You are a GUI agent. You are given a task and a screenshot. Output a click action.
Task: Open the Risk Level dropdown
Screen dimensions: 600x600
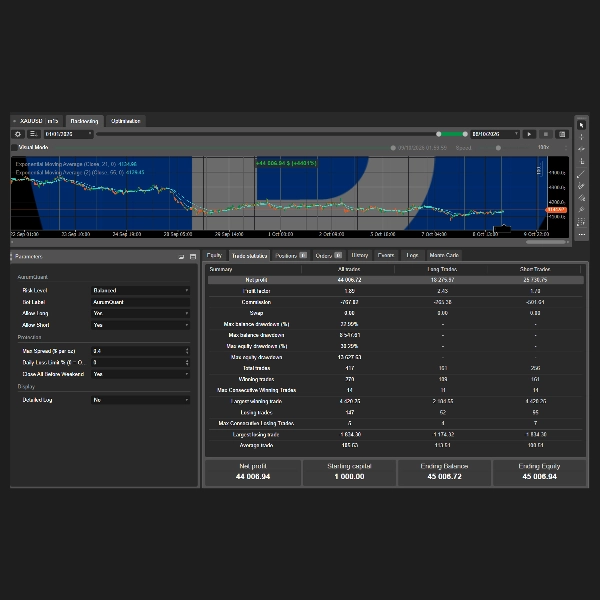(x=140, y=290)
